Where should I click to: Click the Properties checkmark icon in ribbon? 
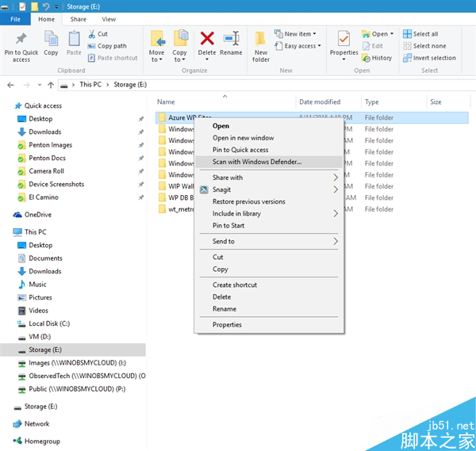tap(344, 39)
